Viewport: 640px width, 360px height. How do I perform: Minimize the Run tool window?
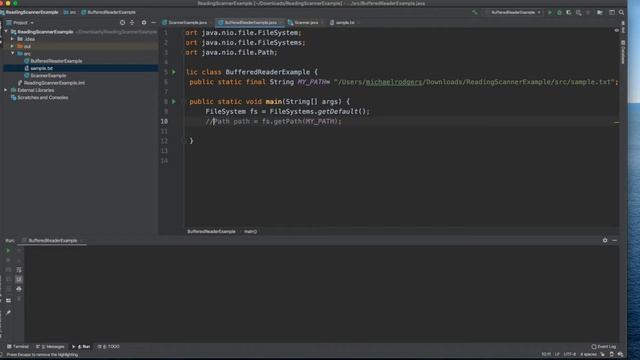pos(615,240)
